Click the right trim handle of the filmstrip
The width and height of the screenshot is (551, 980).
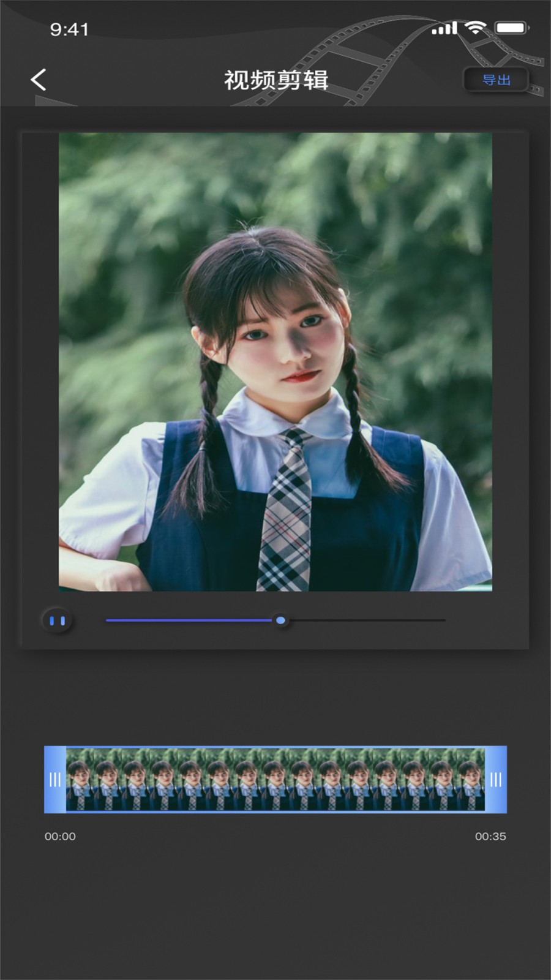pos(496,779)
